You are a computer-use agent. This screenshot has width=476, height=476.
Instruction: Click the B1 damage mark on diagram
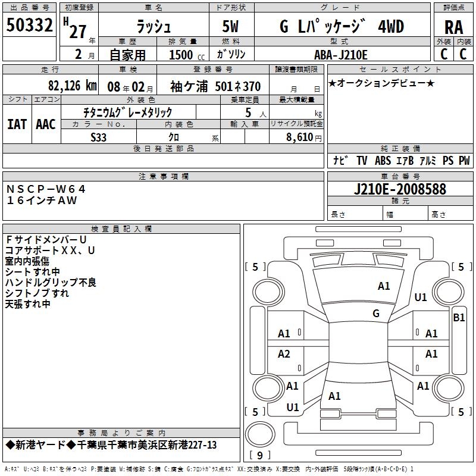coord(459,318)
